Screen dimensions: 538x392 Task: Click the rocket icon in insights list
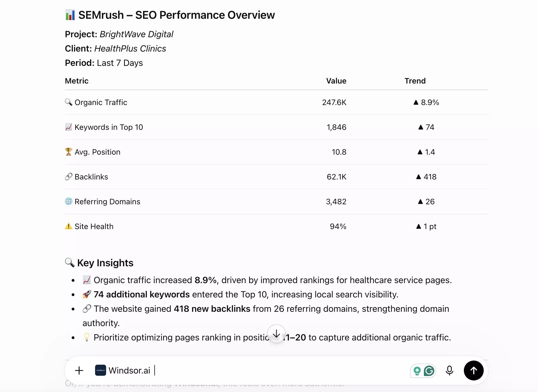click(x=87, y=294)
